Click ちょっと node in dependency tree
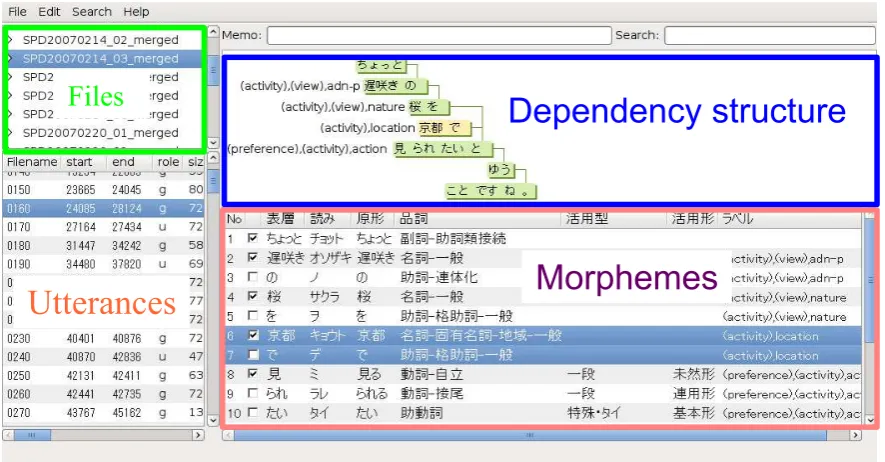 (x=381, y=65)
